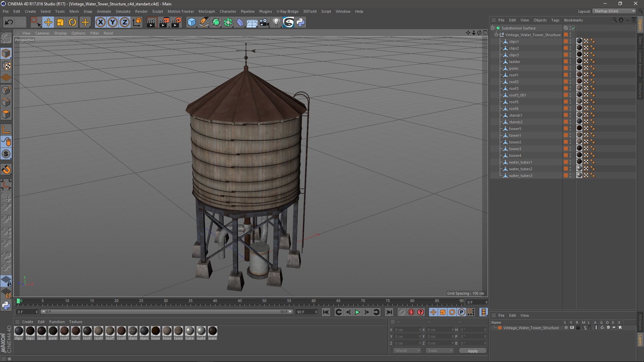Switch to Points mode

click(6, 90)
